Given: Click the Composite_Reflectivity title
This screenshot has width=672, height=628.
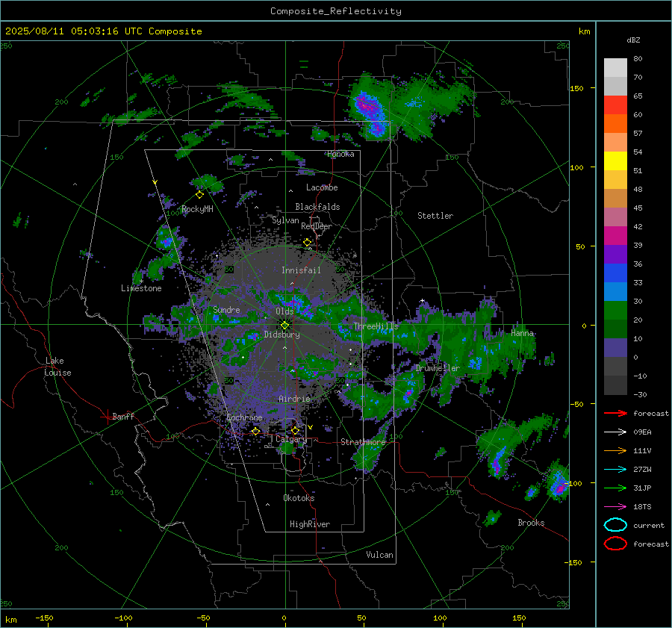Looking at the screenshot, I should coord(335,11).
